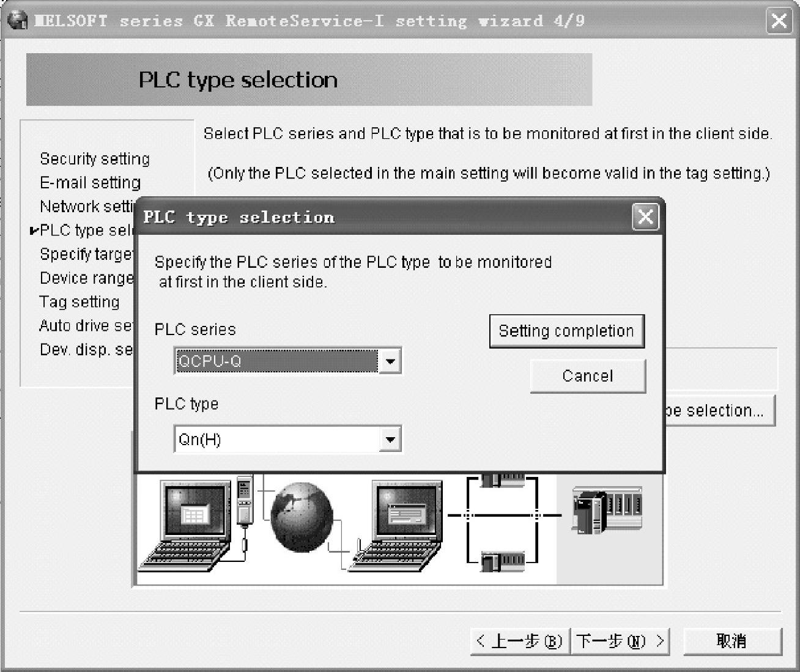800x672 pixels.
Task: Select Network setting step in the list
Action: (x=87, y=207)
